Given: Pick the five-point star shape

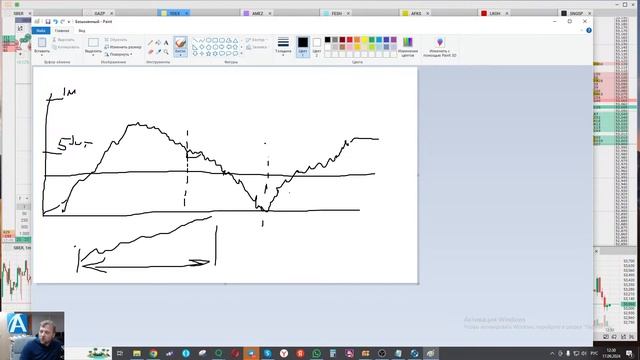Looking at the screenshot, I should [x=209, y=53].
